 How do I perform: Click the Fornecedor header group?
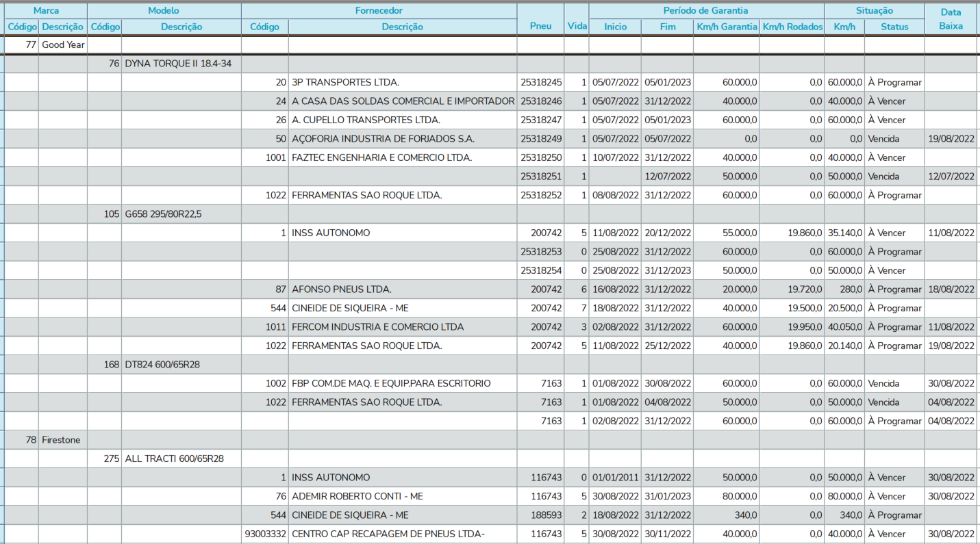[379, 10]
